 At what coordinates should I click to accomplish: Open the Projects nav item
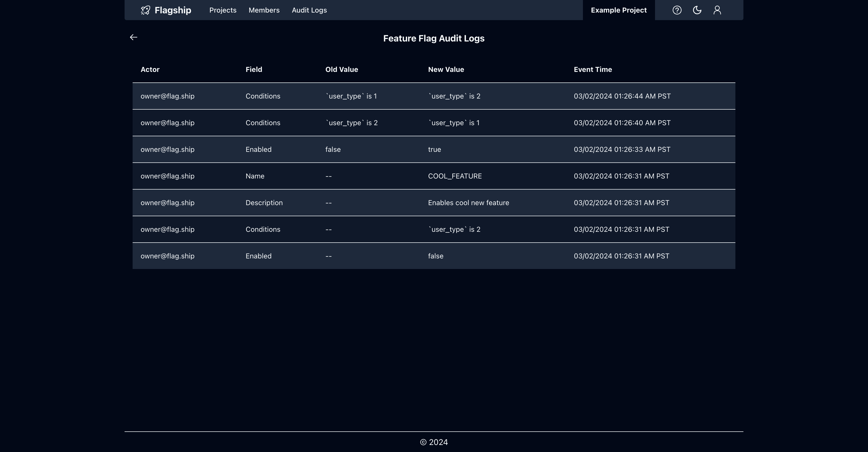coord(223,10)
